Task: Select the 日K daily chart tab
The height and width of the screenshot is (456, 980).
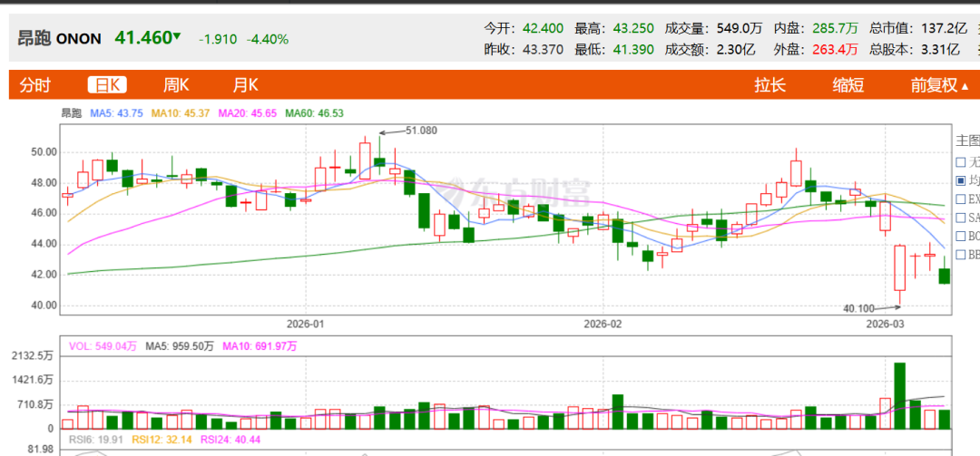Action: click(x=107, y=85)
